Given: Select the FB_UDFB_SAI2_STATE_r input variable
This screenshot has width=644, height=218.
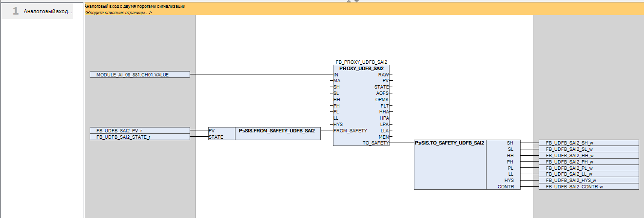Looking at the screenshot, I should 139,137.
